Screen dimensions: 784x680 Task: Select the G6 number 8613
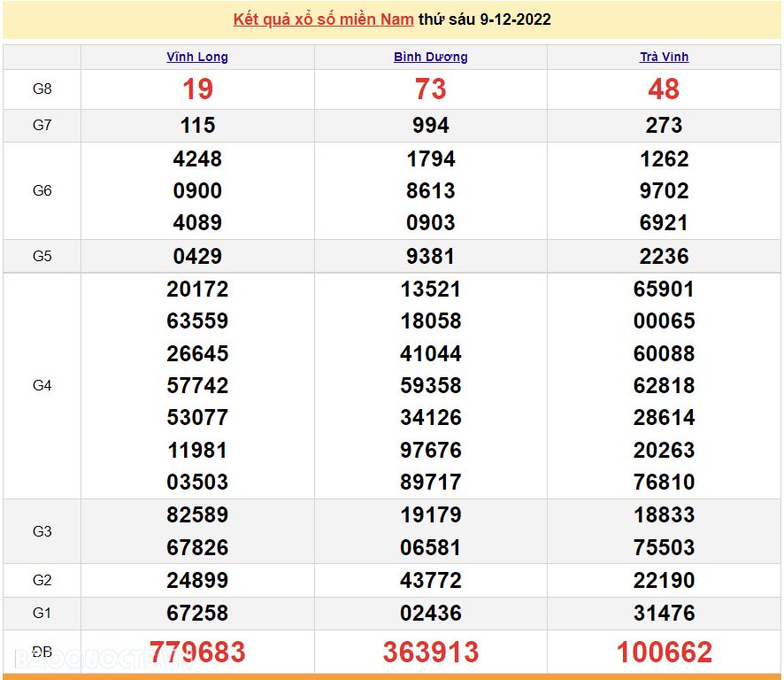point(431,191)
